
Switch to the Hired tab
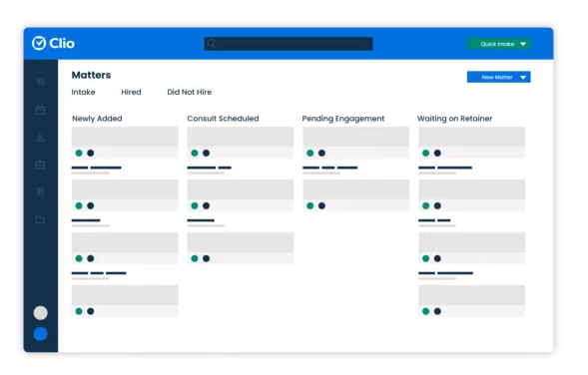pos(131,92)
